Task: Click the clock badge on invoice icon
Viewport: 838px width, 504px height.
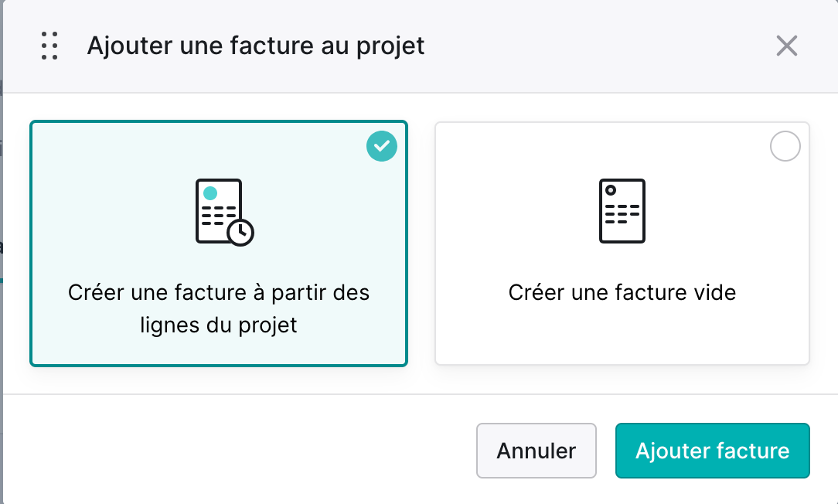Action: coord(240,233)
